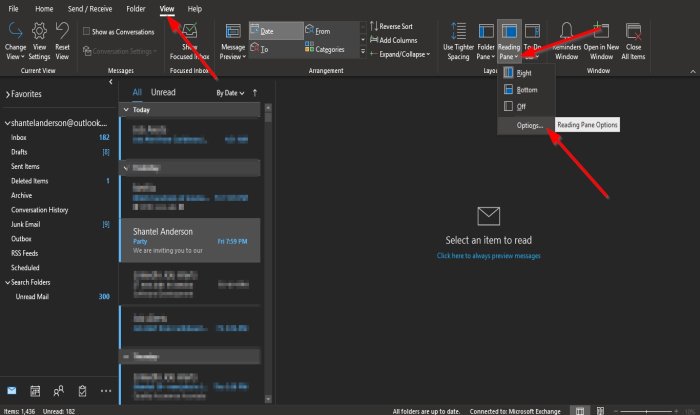
Task: Expand arrangement gallery more arrow
Action: [x=362, y=52]
